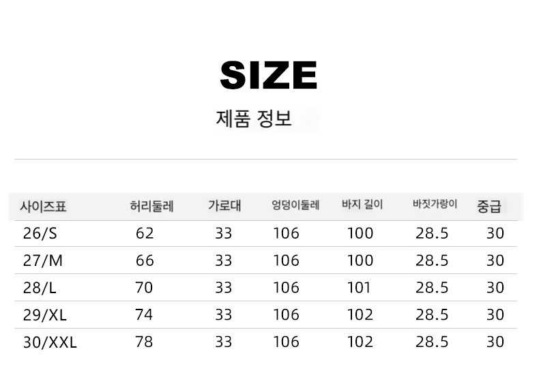Click 28.5 value in 29/XL row

(432, 315)
